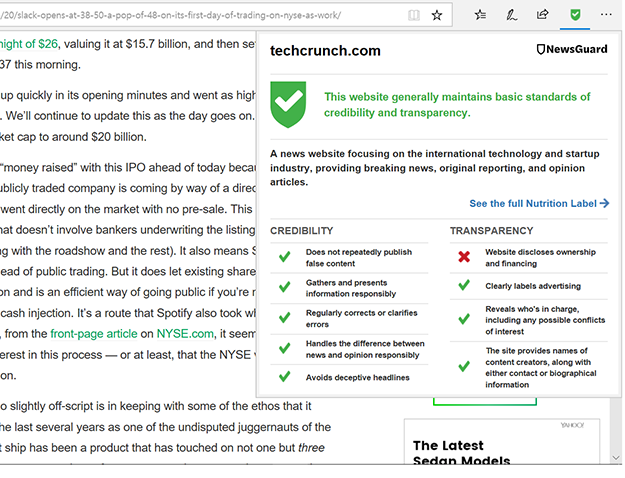The image size is (625, 478).
Task: Click the large green shield checkmark badge
Action: pos(288,104)
